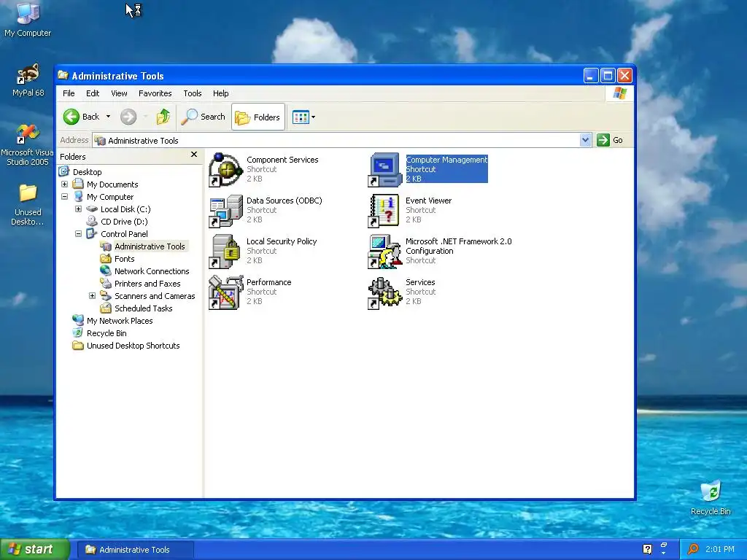Click the magnifier search tray icon
747x560 pixels.
click(693, 549)
